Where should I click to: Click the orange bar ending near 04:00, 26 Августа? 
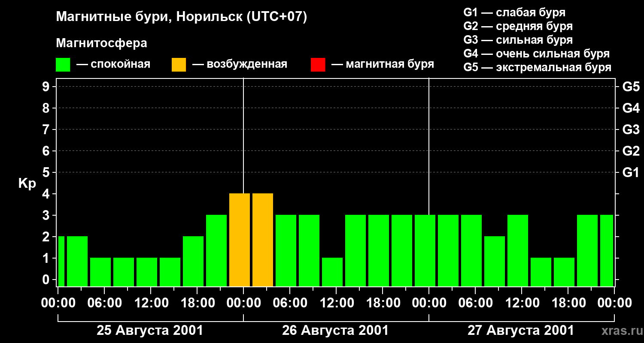[263, 240]
